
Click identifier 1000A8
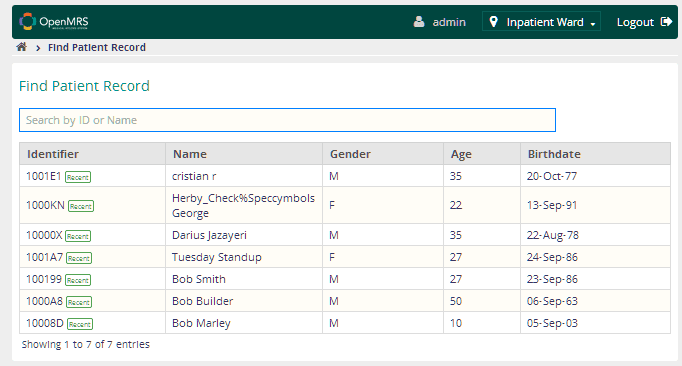pyautogui.click(x=44, y=301)
